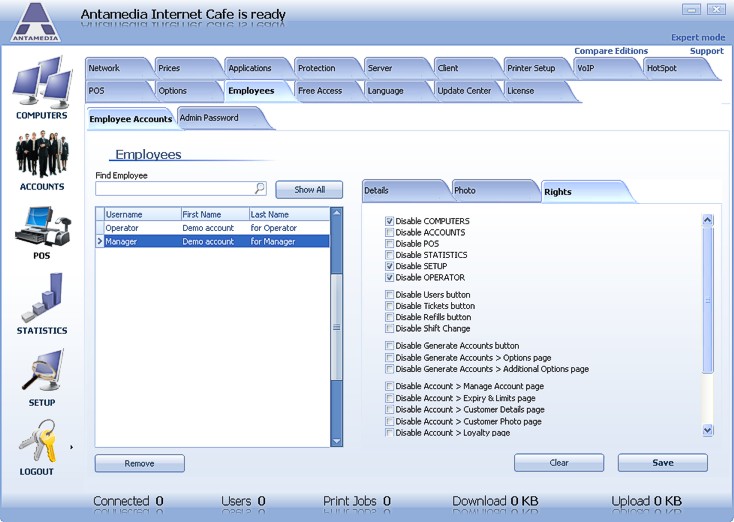Open the Compare Editions link
Screen dimensions: 734x522
point(611,51)
